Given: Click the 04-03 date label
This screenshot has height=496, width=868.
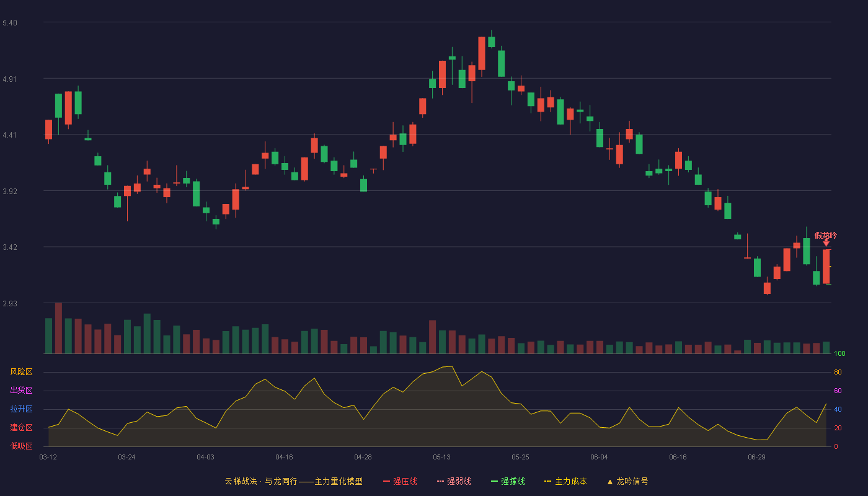Looking at the screenshot, I should point(205,457).
